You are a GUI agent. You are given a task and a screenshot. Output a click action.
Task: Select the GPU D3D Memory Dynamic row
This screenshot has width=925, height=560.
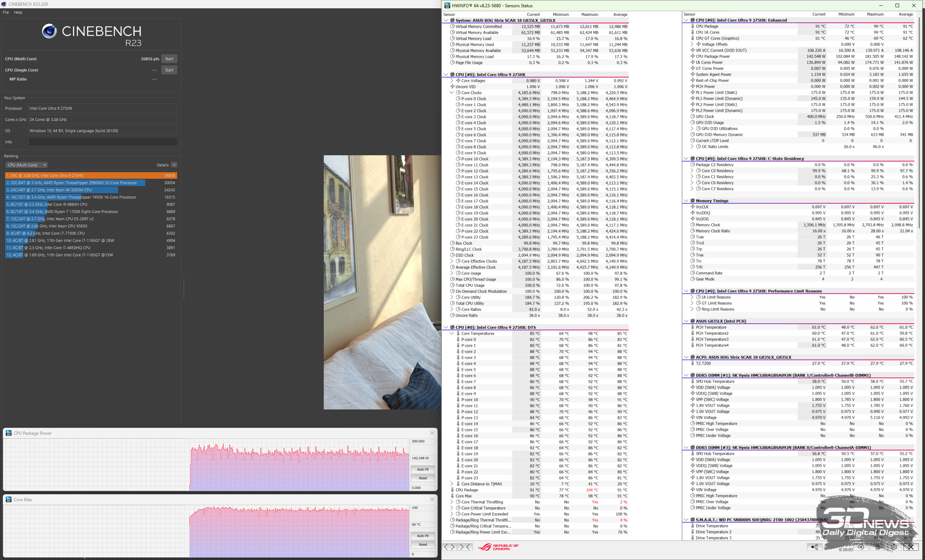click(801, 135)
